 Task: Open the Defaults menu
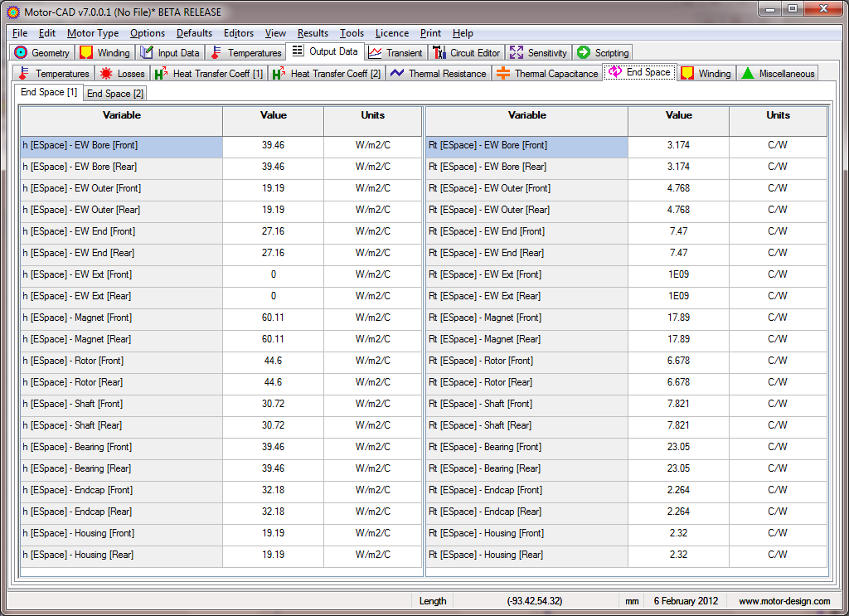[194, 33]
